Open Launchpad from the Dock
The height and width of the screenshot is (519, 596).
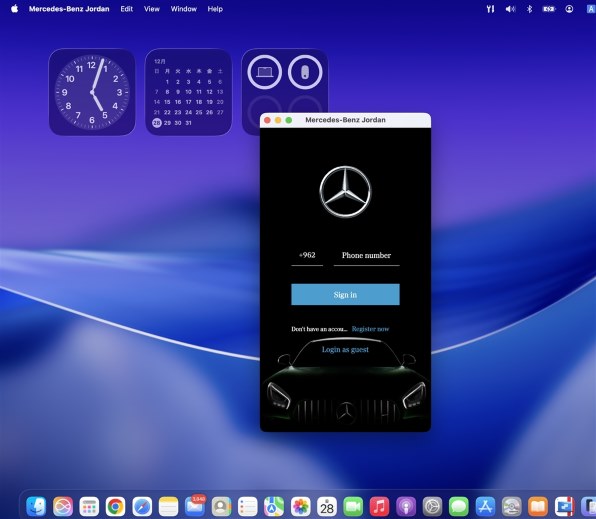coord(89,506)
